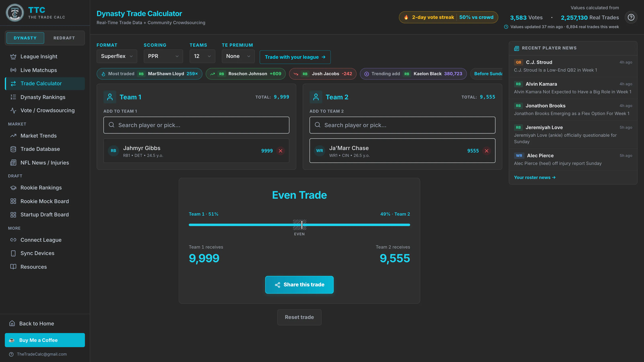
Task: Click the Team 2 person avatar icon
Action: pos(316,97)
